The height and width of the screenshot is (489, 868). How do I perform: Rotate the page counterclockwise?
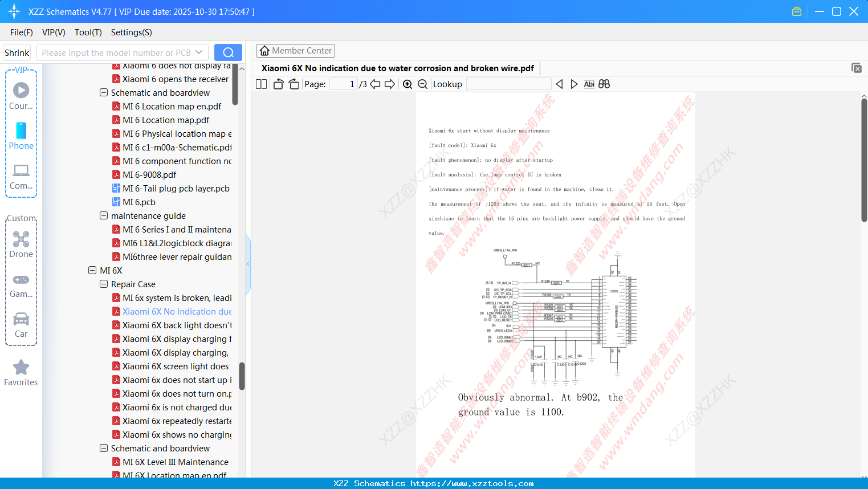278,84
